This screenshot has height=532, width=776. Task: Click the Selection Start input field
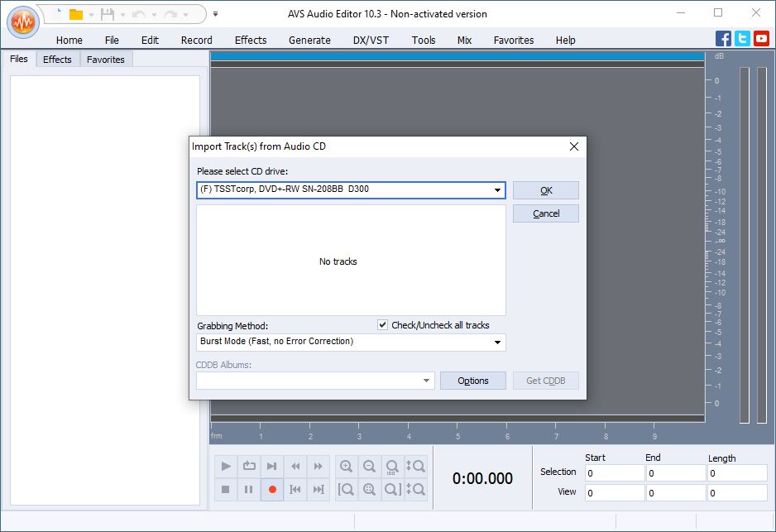(x=615, y=473)
